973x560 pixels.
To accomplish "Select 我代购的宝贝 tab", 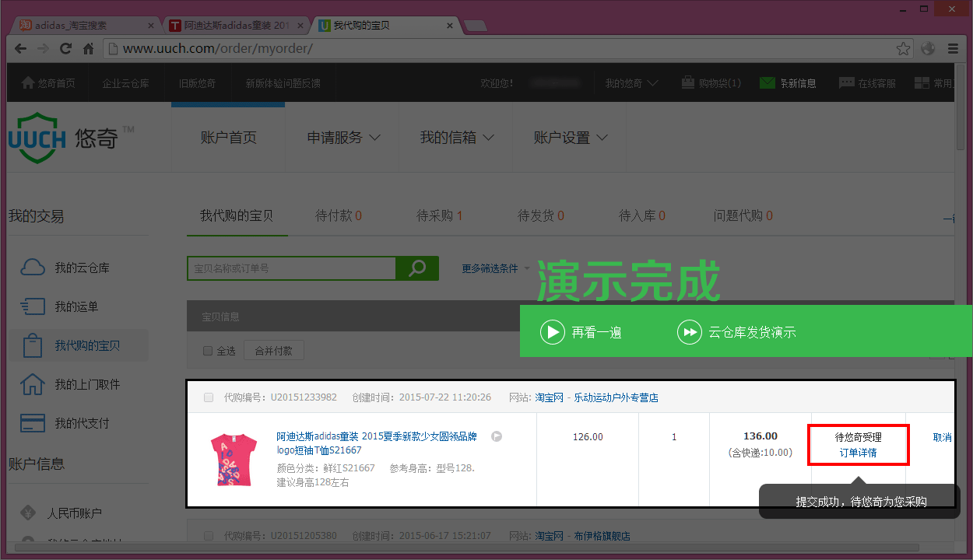I will [x=237, y=215].
